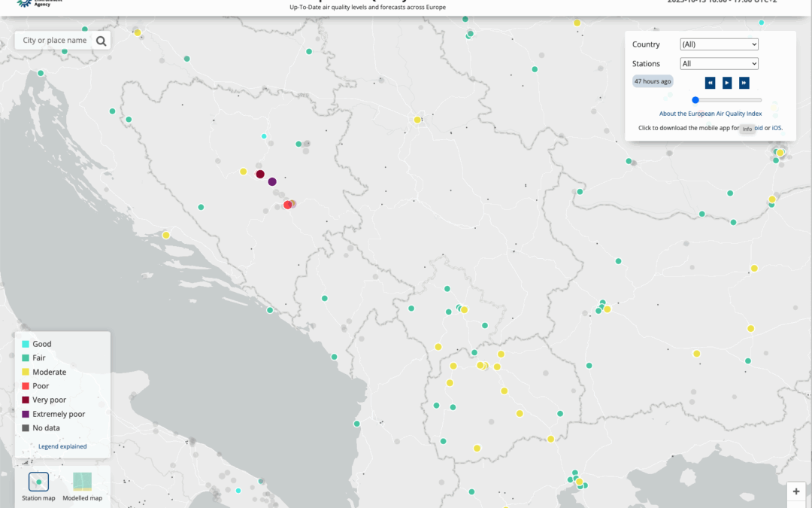Click the 47 hours ago time badge

[x=653, y=81]
